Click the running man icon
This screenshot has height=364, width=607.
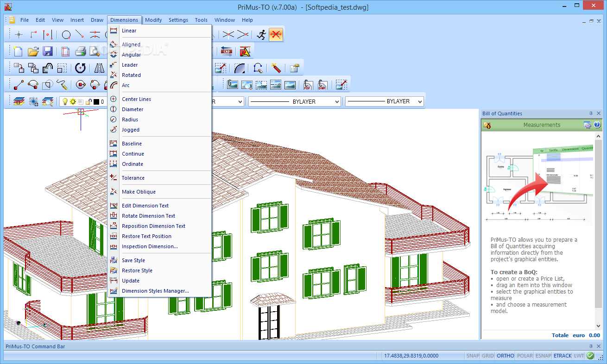262,35
